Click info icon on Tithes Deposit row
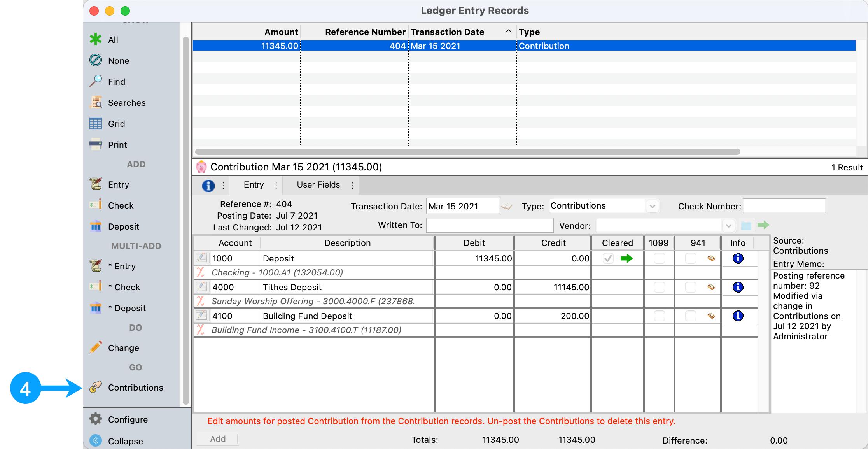Screen dimensions: 868x449 click(738, 287)
